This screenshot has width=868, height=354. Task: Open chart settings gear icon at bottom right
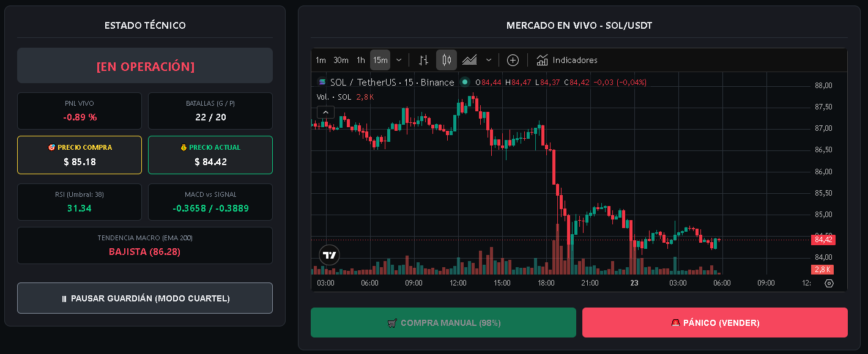click(x=829, y=283)
